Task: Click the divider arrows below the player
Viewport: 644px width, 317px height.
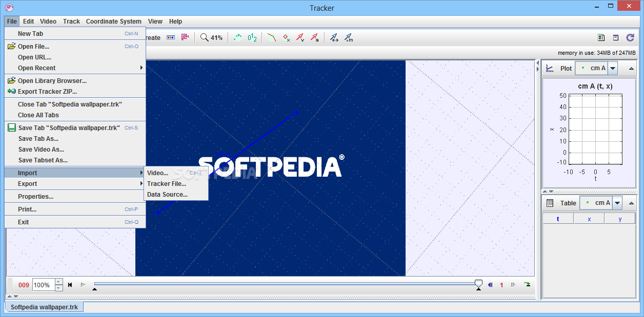Action: click(12, 296)
